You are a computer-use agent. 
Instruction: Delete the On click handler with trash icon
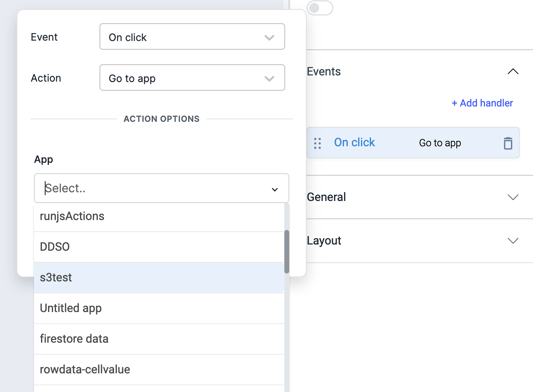pyautogui.click(x=508, y=143)
